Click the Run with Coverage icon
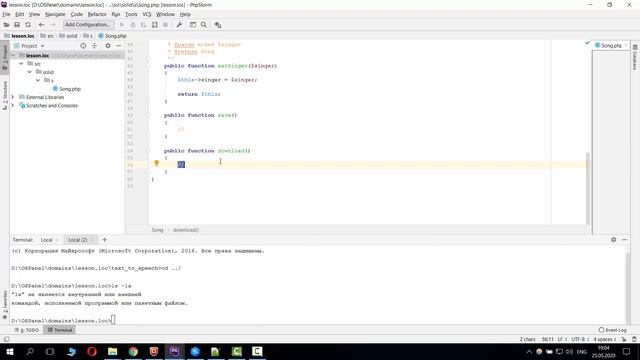This screenshot has width=640, height=360. [x=143, y=25]
